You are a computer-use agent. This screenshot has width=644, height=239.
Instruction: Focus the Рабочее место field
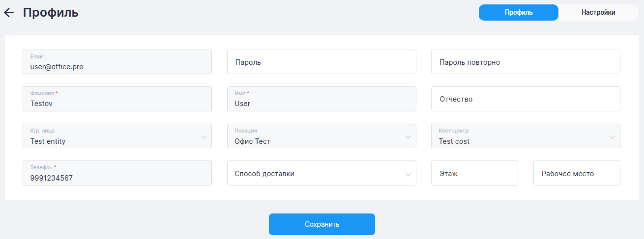577,173
